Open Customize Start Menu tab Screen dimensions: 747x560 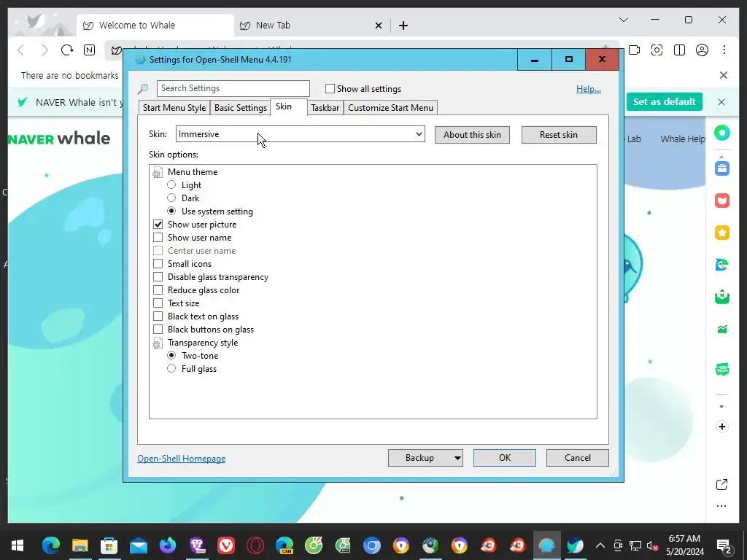(391, 108)
